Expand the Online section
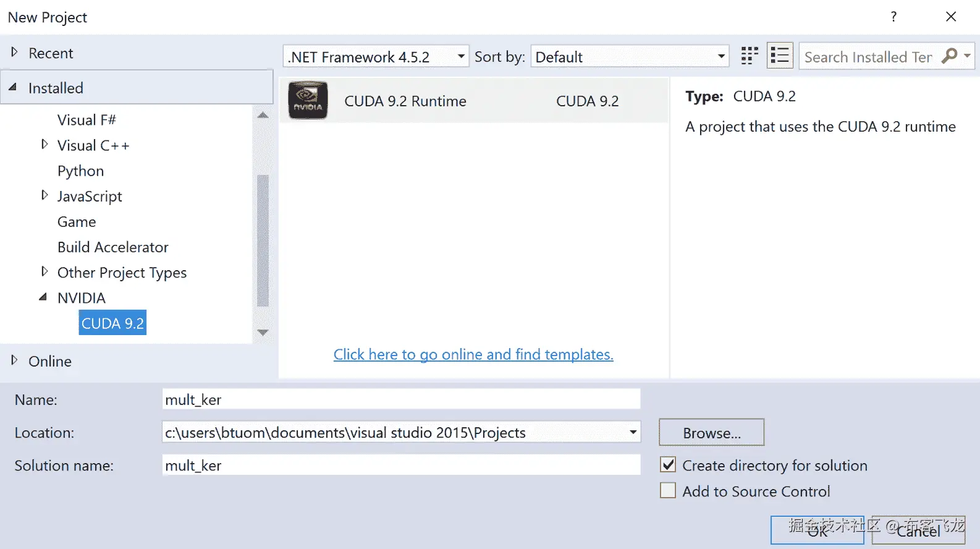Image resolution: width=980 pixels, height=549 pixels. [x=14, y=360]
